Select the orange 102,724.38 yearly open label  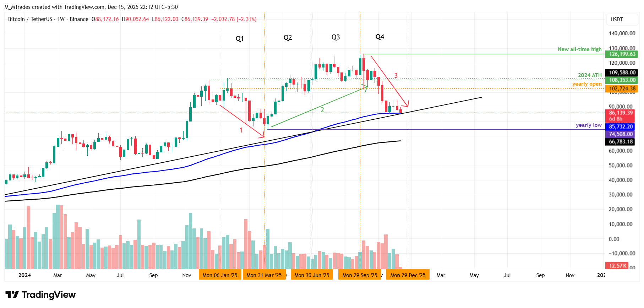[x=622, y=89]
